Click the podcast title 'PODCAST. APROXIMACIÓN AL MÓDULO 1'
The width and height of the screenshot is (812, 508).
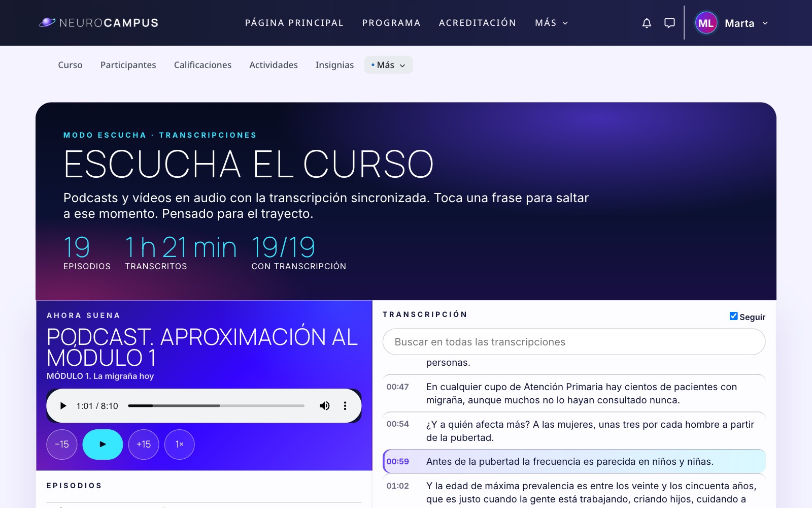(202, 347)
